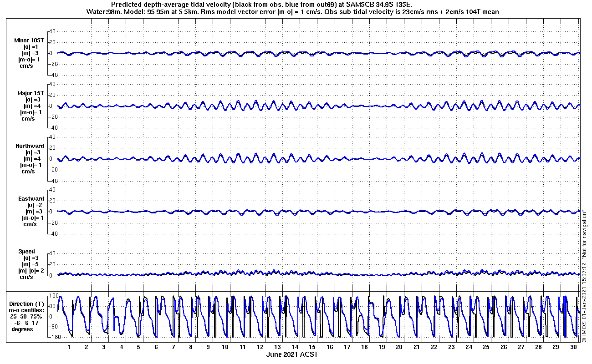This screenshot has width=592, height=364.
Task: Click the "25 50 75%" centile header
Action: coord(26,317)
